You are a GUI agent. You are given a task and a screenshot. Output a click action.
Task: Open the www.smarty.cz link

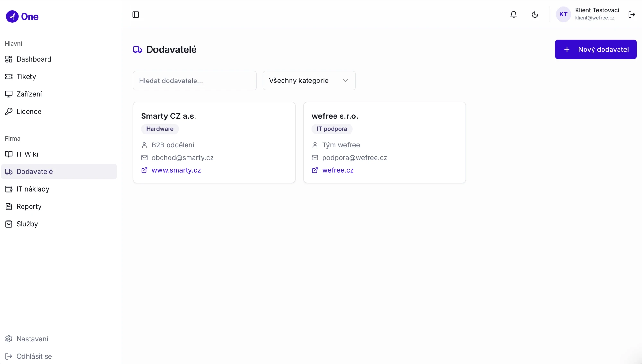point(176,170)
